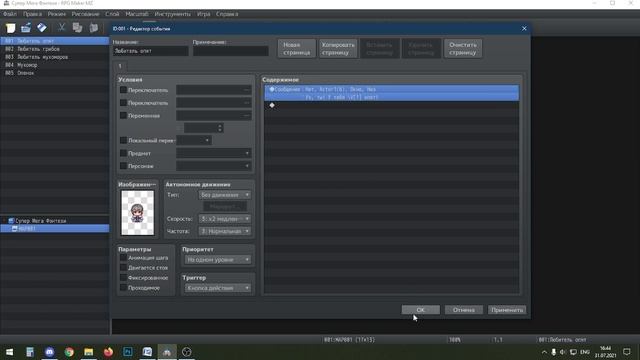Image resolution: width=640 pixels, height=360 pixels.
Task: Click the map icon in map tree
Action: point(14,229)
